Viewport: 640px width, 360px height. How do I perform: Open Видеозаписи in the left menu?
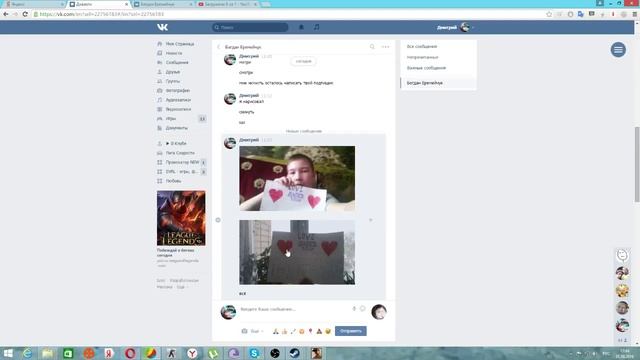pos(178,109)
